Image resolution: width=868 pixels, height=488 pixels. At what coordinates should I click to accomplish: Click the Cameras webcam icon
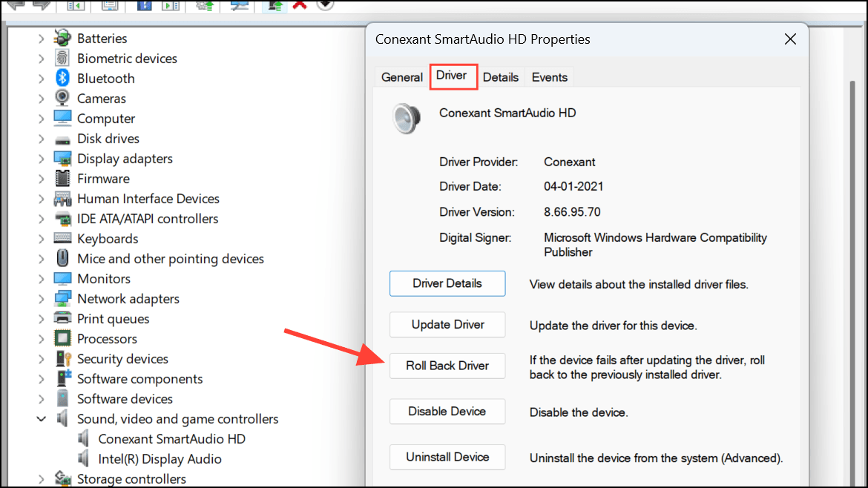pos(62,99)
